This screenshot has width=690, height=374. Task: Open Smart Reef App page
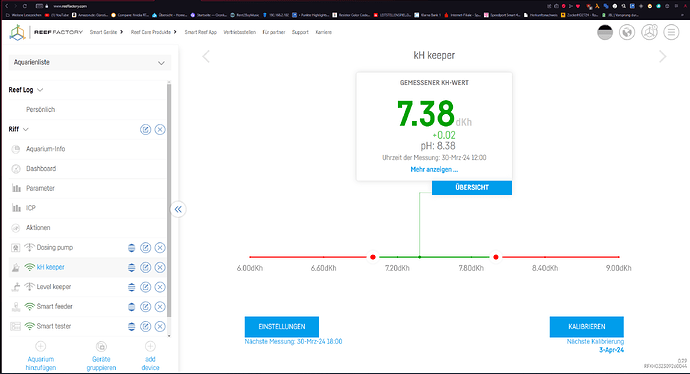[201, 32]
